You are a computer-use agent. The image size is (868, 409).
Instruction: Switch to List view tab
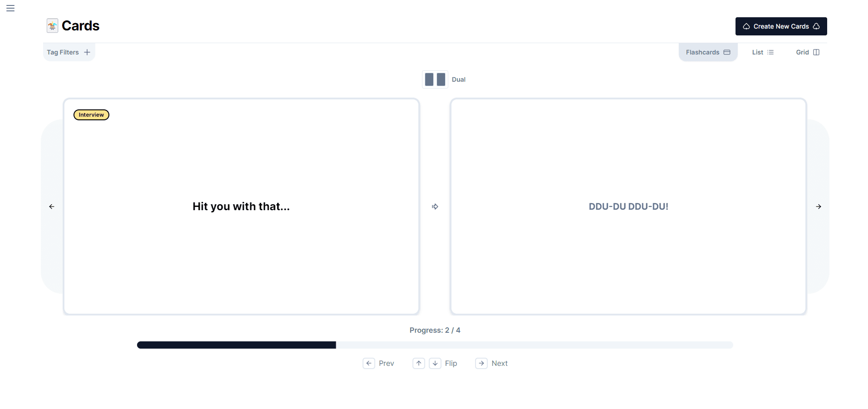pos(763,52)
